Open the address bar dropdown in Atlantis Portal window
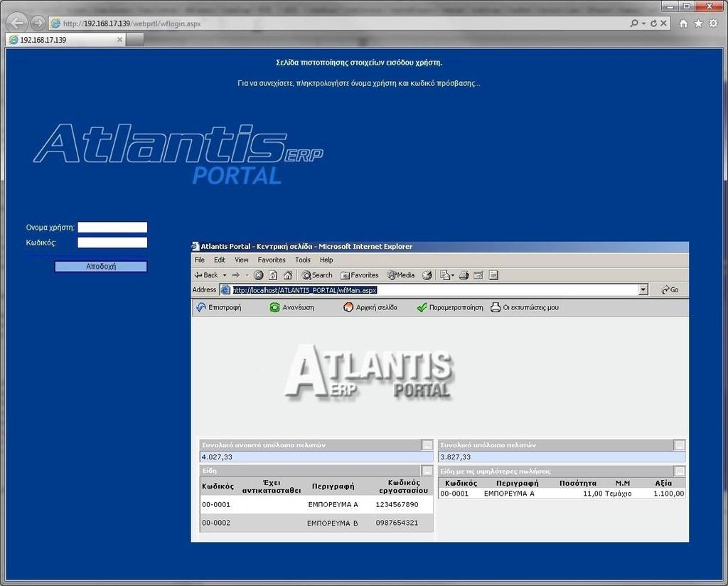The height and width of the screenshot is (586, 728). 643,289
